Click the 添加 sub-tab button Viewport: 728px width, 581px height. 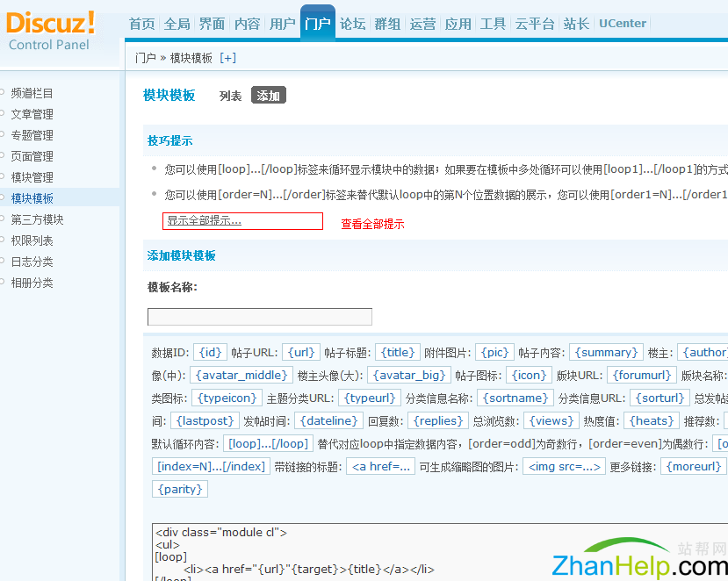[269, 96]
